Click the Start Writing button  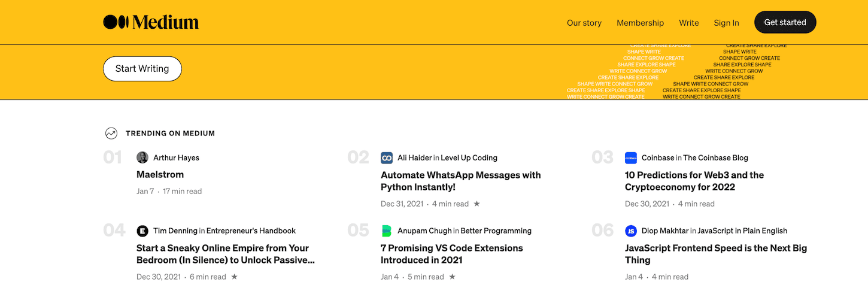pyautogui.click(x=142, y=68)
